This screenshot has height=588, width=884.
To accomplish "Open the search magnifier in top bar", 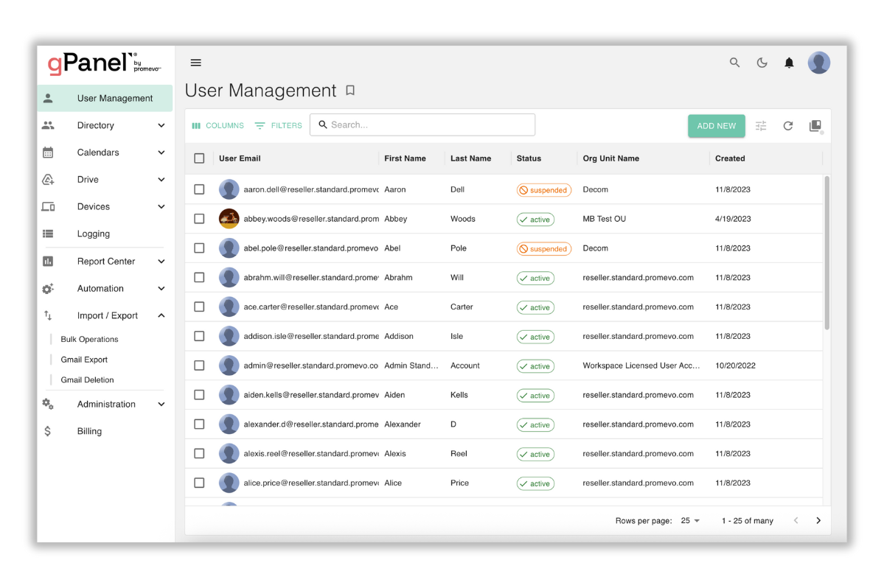I will pos(734,63).
